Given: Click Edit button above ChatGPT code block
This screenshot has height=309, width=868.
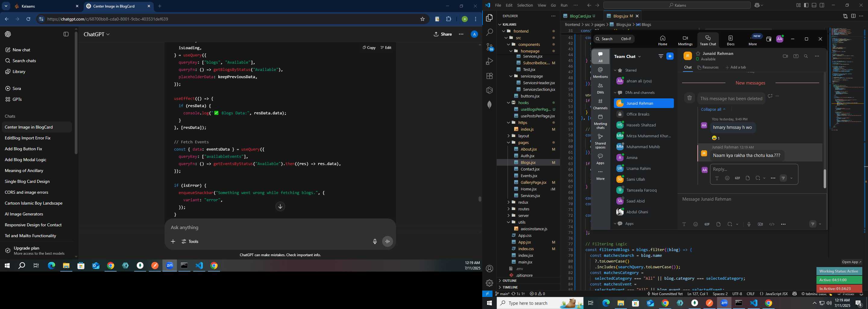Looking at the screenshot, I should click(x=386, y=48).
